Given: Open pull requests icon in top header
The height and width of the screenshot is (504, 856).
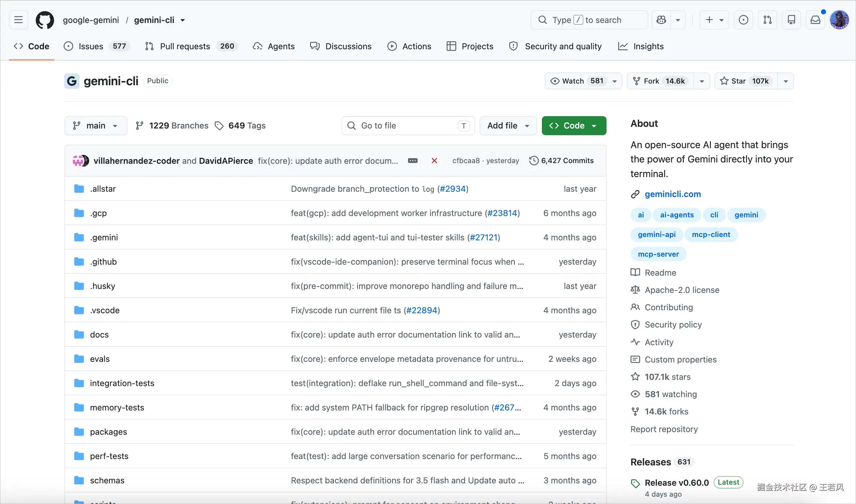Looking at the screenshot, I should click(x=768, y=20).
